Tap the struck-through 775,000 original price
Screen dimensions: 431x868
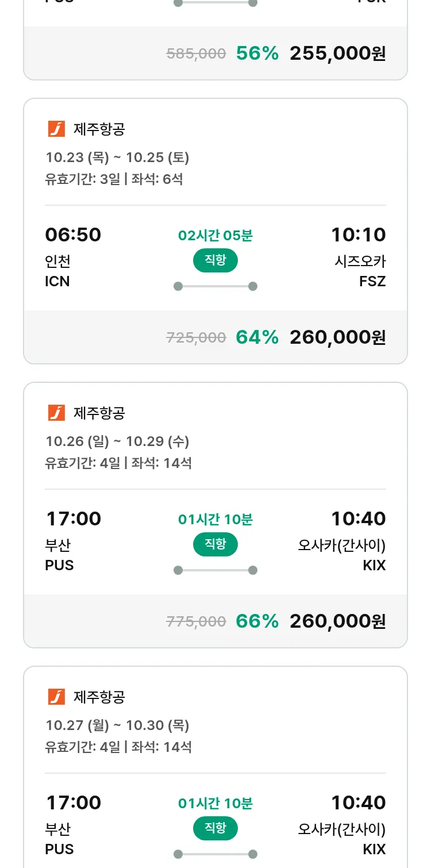coord(196,621)
